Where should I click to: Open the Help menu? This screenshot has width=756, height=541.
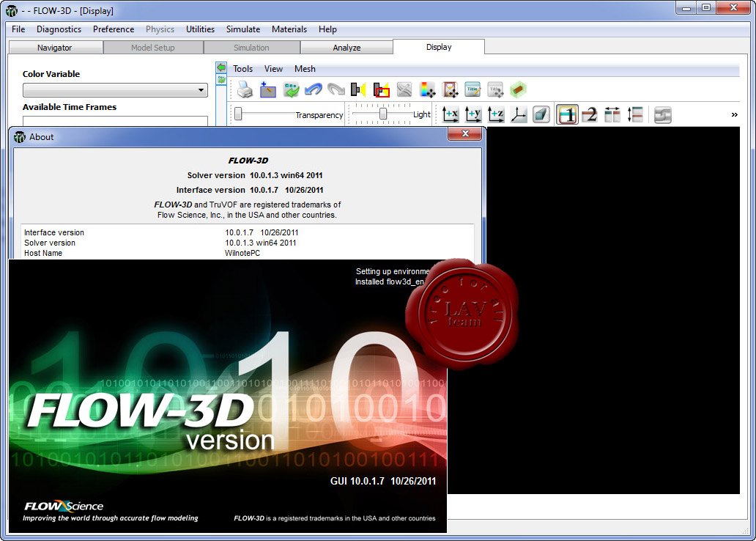[327, 29]
